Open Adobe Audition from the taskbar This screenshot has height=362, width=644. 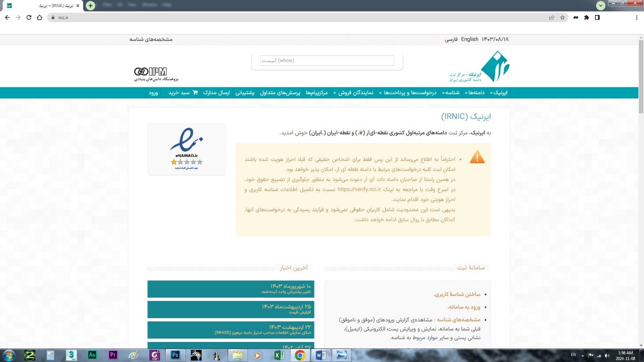point(92,355)
